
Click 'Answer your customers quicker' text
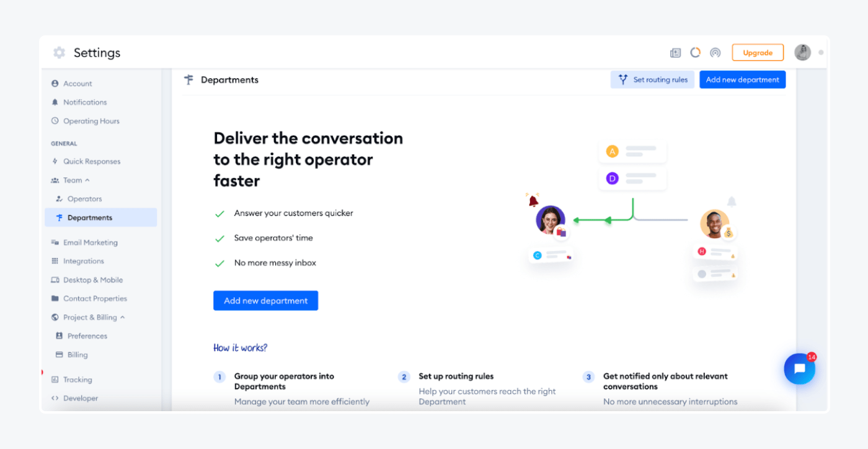tap(293, 213)
